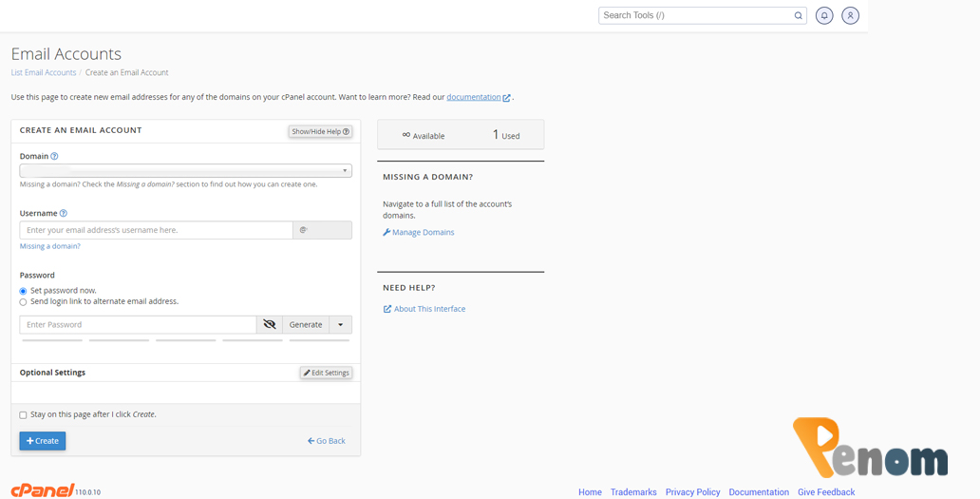Open the Privacy Policy footer link
Image resolution: width=980 pixels, height=499 pixels.
[x=692, y=492]
